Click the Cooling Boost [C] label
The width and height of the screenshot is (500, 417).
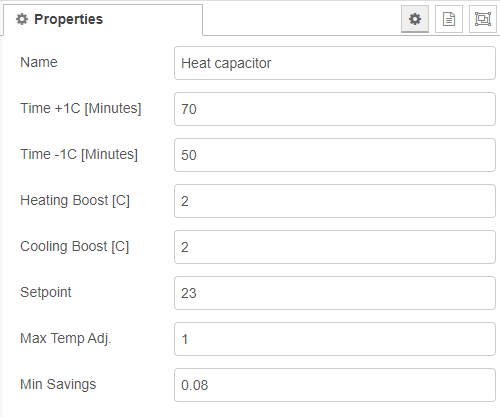(75, 247)
